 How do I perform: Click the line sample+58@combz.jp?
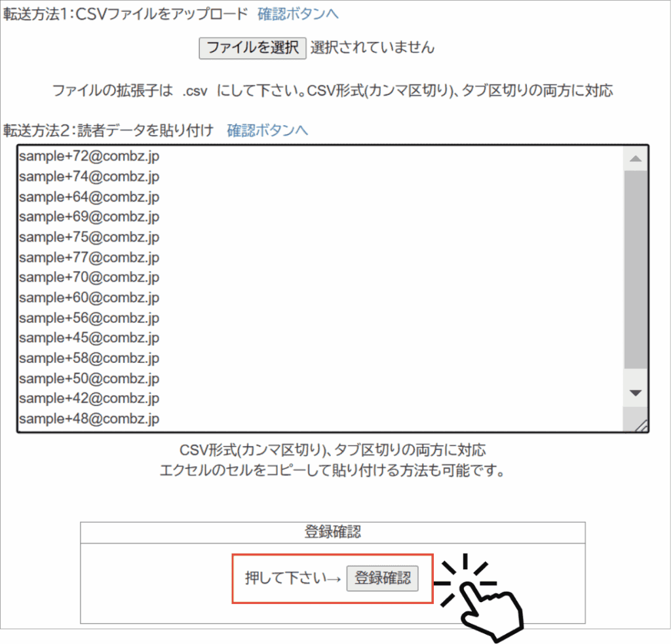[x=89, y=358]
